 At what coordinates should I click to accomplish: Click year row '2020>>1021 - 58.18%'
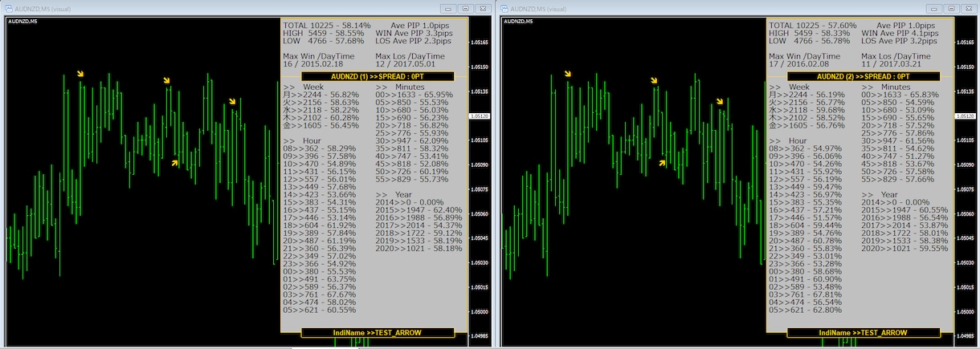[x=419, y=249]
